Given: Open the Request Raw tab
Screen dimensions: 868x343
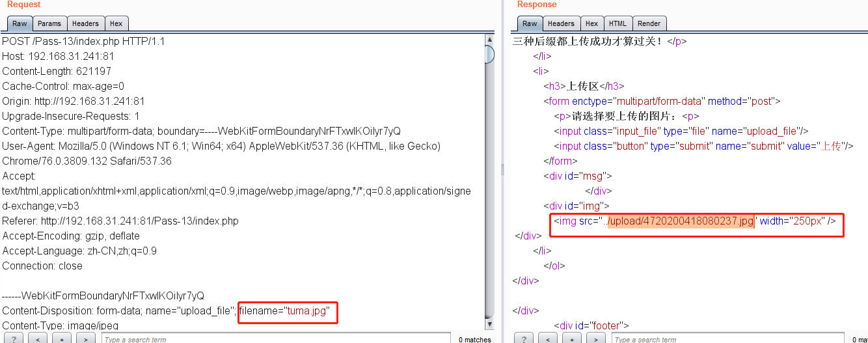Looking at the screenshot, I should pos(20,23).
